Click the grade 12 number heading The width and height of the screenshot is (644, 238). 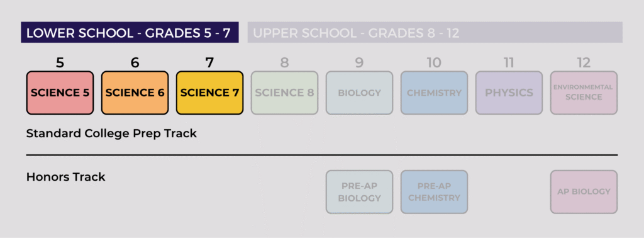[584, 63]
